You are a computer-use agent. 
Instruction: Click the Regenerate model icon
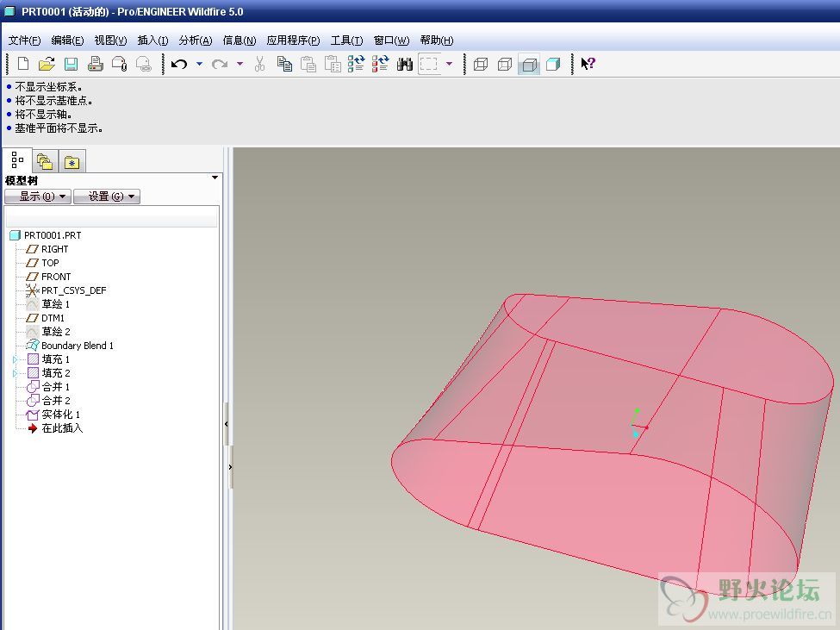357,64
